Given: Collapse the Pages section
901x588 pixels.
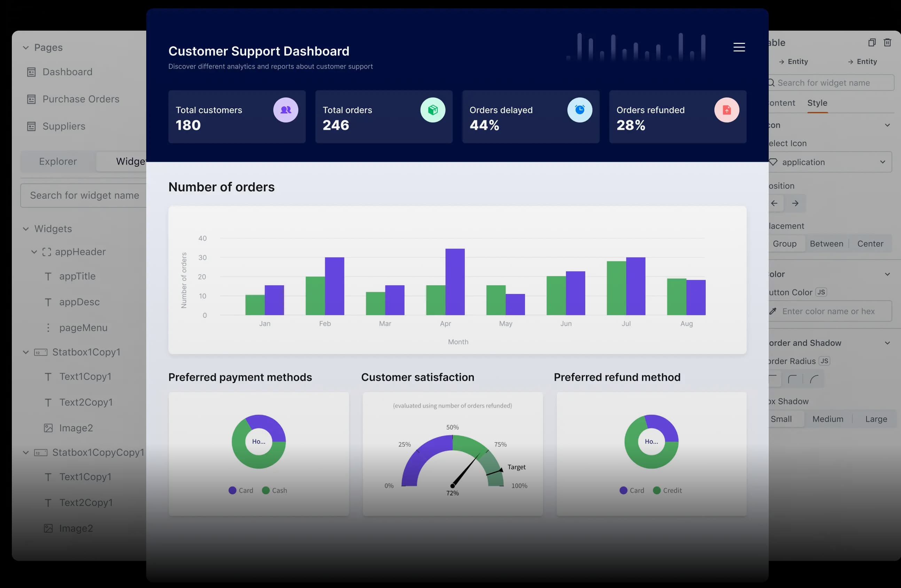Looking at the screenshot, I should tap(26, 48).
